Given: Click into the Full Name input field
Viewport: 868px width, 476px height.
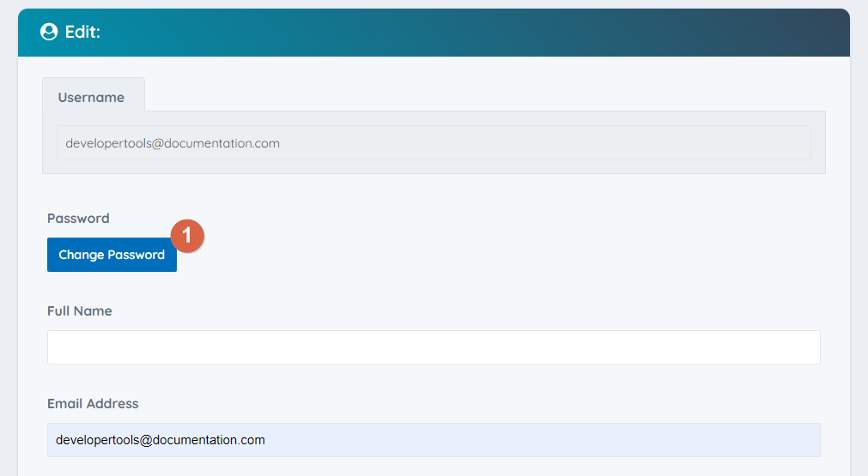Looking at the screenshot, I should [x=434, y=347].
